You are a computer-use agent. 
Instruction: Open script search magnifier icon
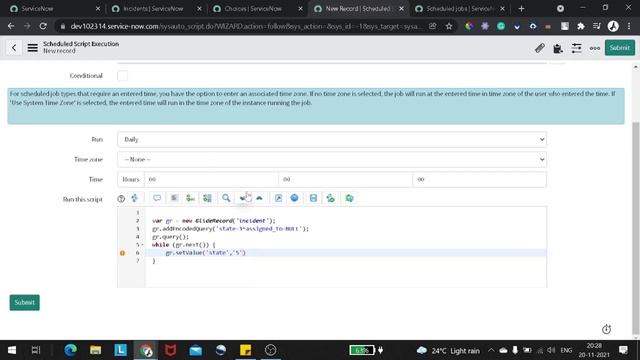tap(226, 198)
